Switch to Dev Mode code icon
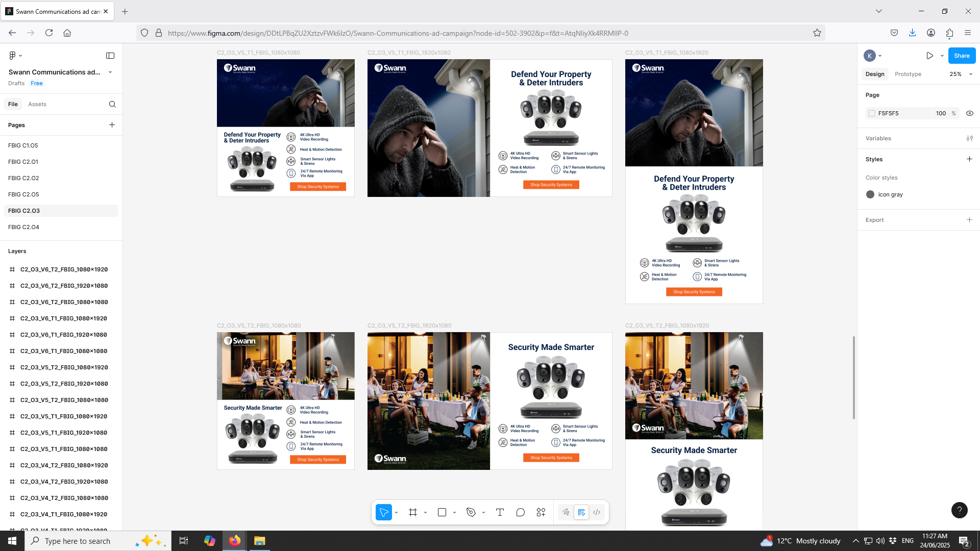980x551 pixels. [597, 512]
